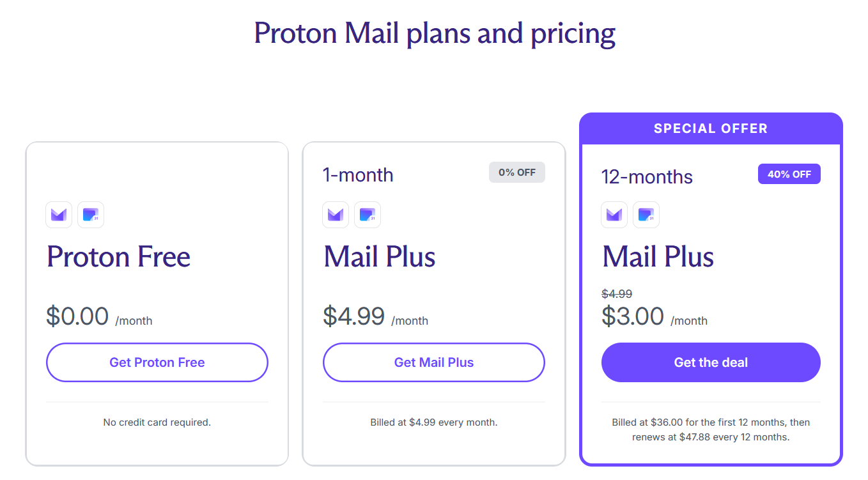This screenshot has width=868, height=480.
Task: Click the Proton Calendar icon on 12-months card
Action: tap(646, 215)
